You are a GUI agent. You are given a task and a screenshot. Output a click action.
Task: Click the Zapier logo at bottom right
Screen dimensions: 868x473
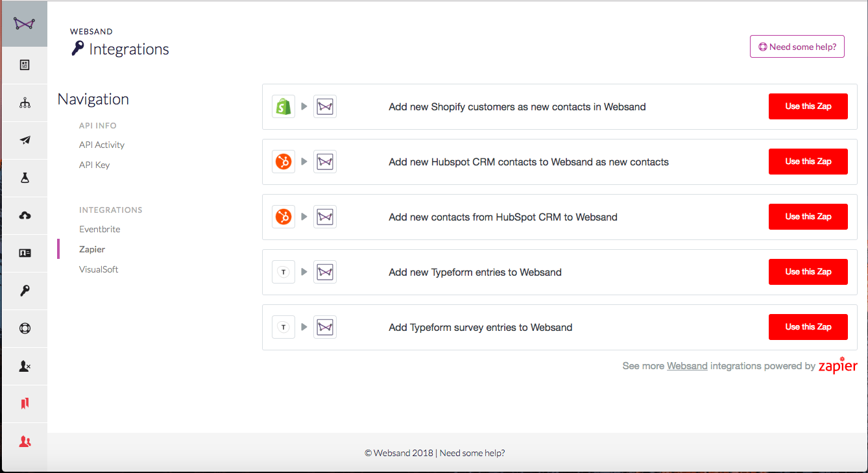pos(838,365)
